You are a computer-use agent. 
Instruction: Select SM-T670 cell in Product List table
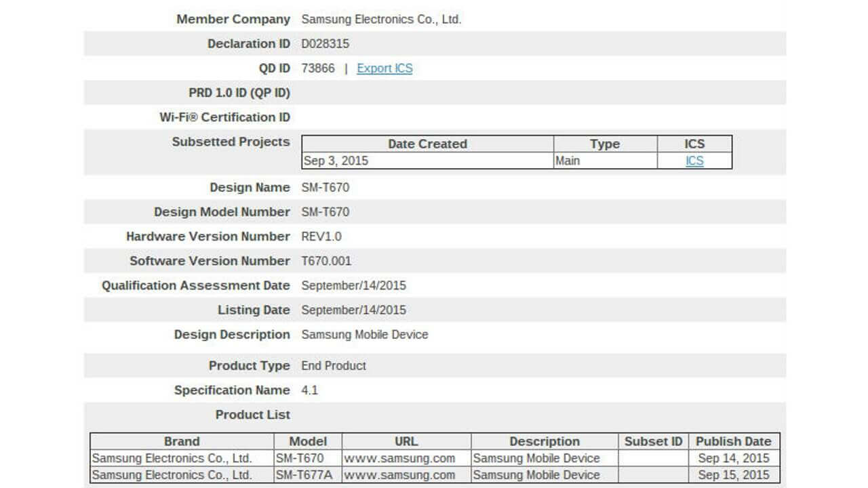pos(300,458)
